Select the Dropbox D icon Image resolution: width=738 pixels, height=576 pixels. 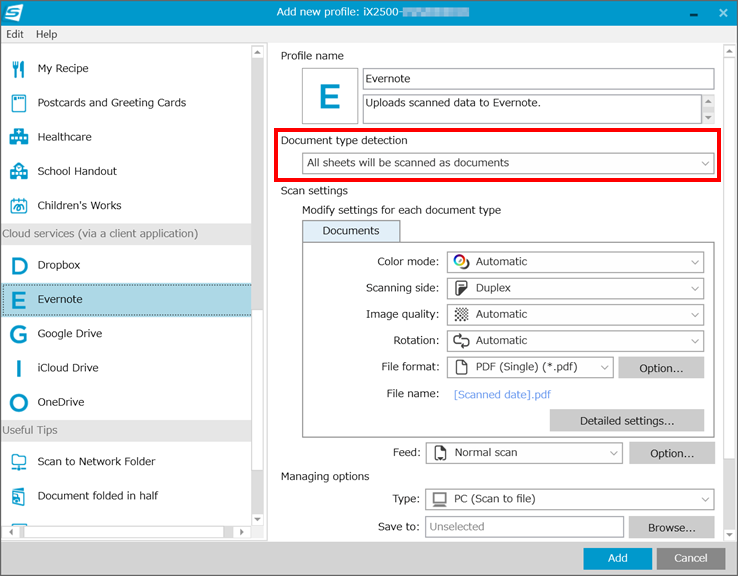(x=19, y=265)
